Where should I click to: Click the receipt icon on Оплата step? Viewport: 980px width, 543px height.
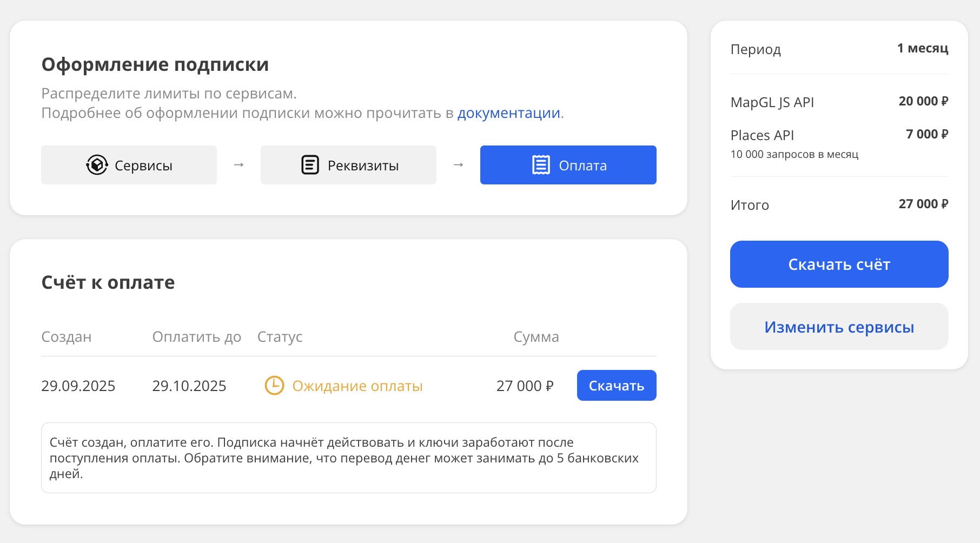541,165
